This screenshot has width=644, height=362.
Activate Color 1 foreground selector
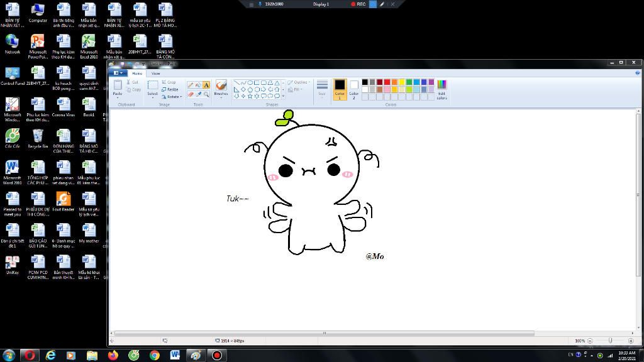pos(340,89)
